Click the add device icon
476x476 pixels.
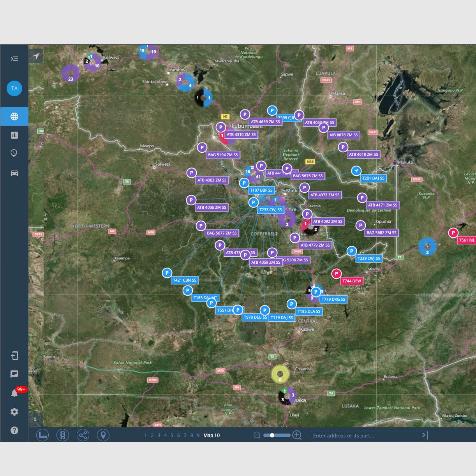14,356
